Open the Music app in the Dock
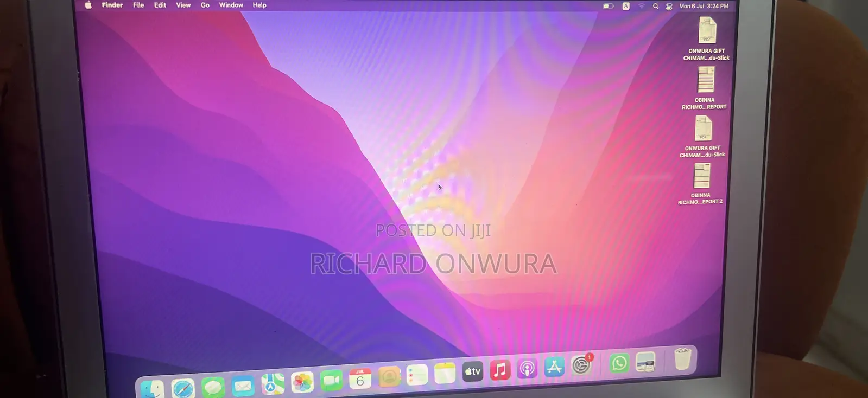The height and width of the screenshot is (398, 868). [x=500, y=370]
